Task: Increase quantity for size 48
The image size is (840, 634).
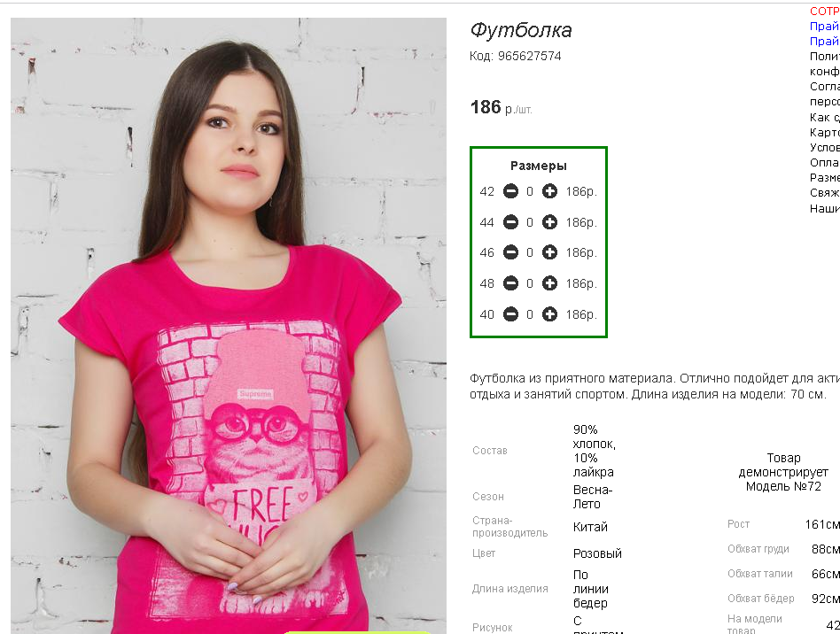Action: (x=549, y=283)
